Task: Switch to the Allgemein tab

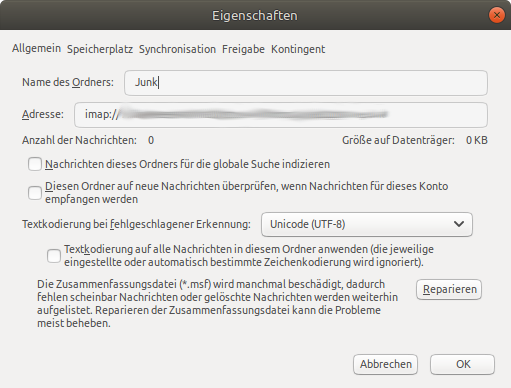Action: (x=36, y=48)
